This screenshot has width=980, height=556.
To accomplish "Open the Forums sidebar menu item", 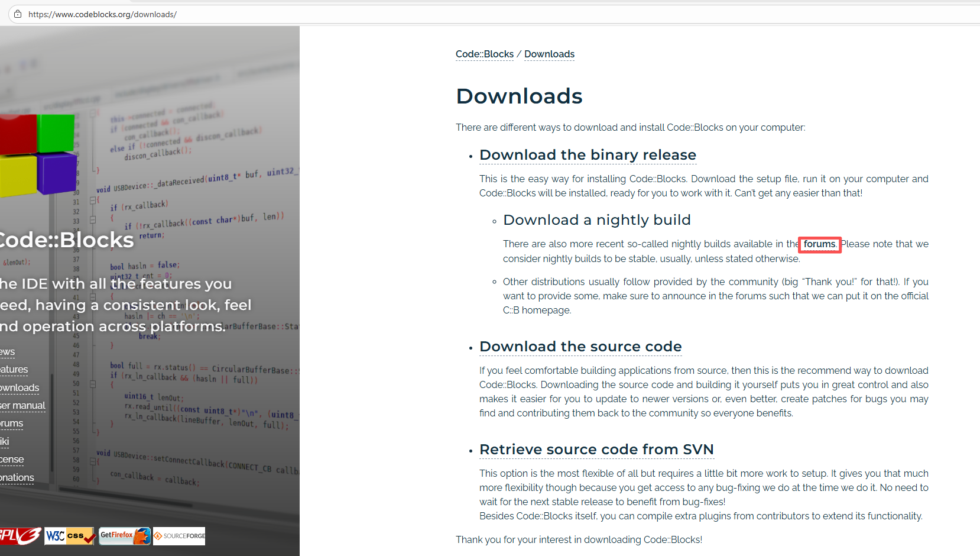I will click(x=11, y=424).
